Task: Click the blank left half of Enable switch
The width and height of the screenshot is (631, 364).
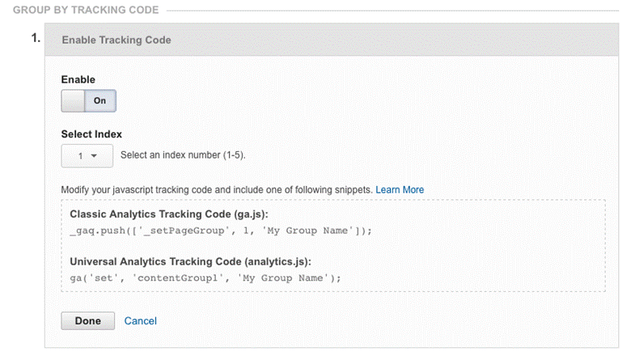Action: 74,100
